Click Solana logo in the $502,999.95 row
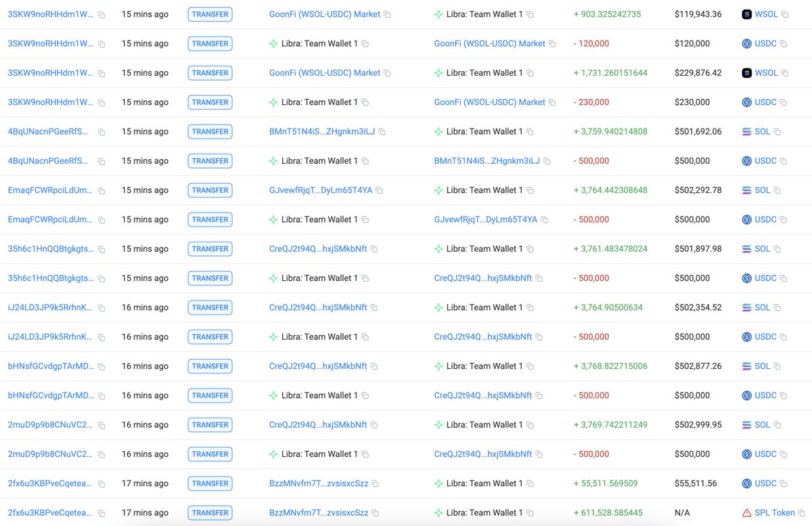Screen dimensions: 812x526 [747, 425]
